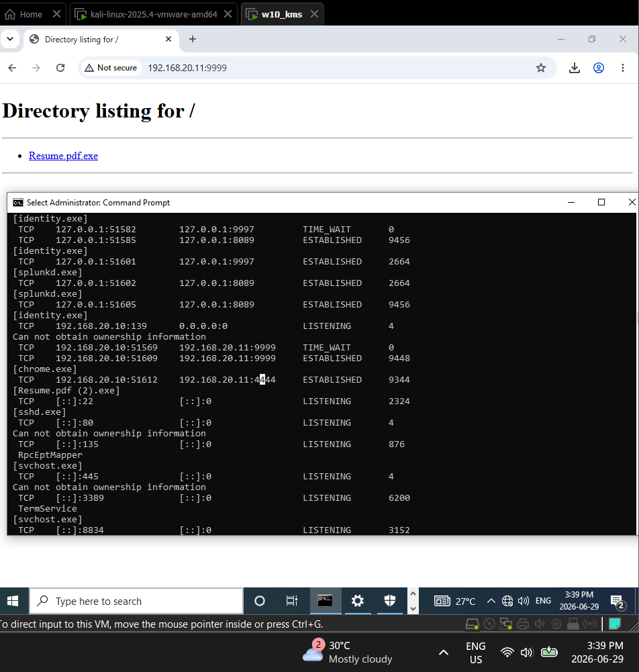Click the Not secure warning chip
The image size is (639, 672).
111,68
